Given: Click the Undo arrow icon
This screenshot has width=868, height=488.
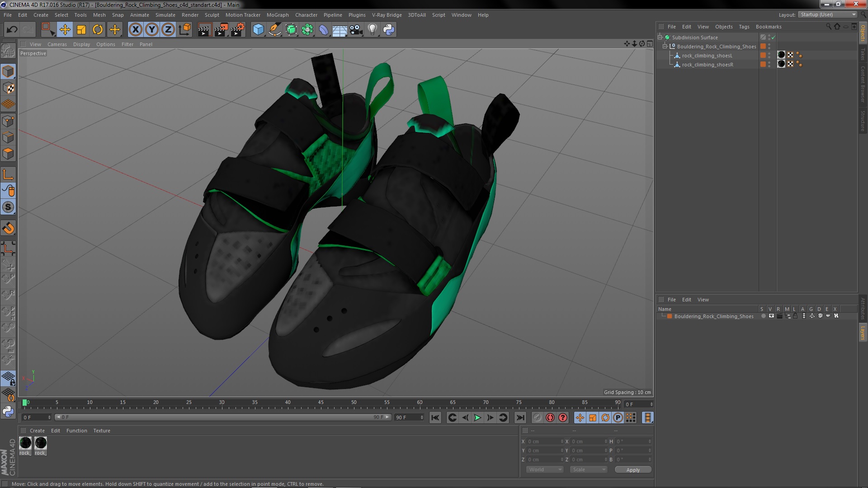Looking at the screenshot, I should pyautogui.click(x=12, y=30).
